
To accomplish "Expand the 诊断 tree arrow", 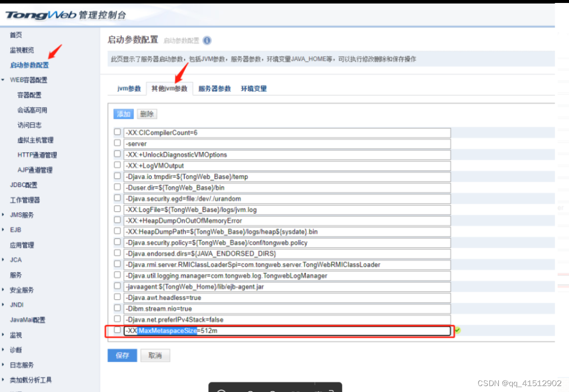I will click(3, 350).
